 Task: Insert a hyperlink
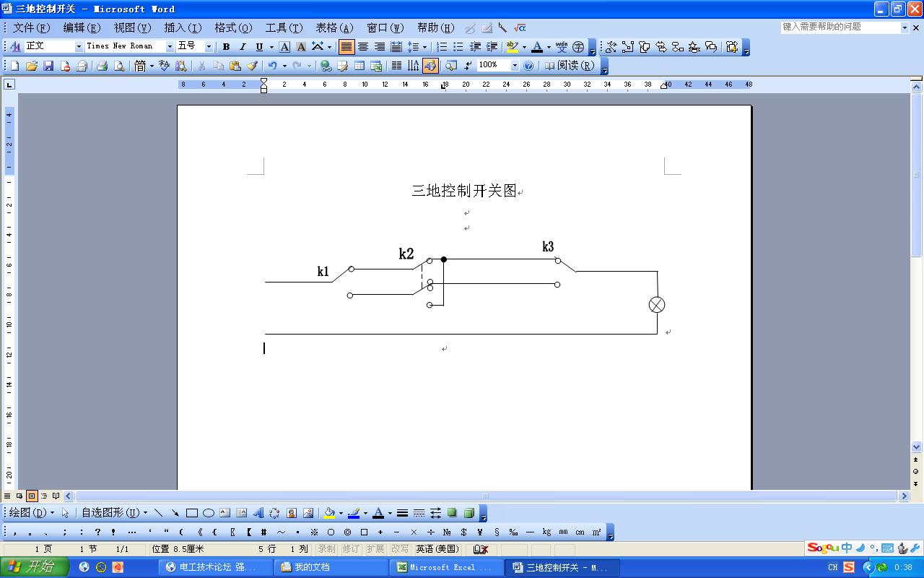pos(326,66)
